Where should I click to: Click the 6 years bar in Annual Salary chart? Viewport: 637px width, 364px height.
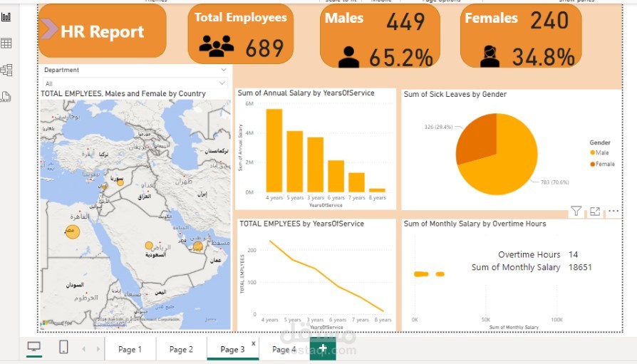(x=336, y=177)
